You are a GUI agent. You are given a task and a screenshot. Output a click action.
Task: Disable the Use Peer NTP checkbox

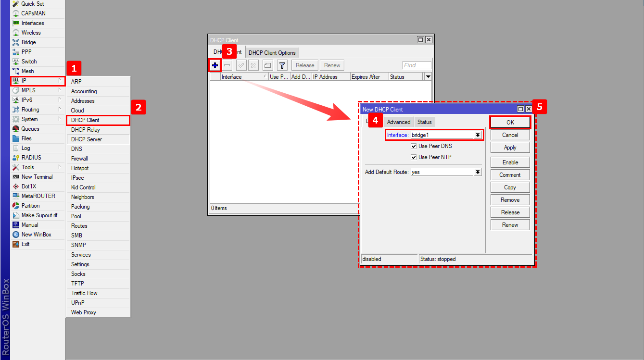click(x=414, y=157)
